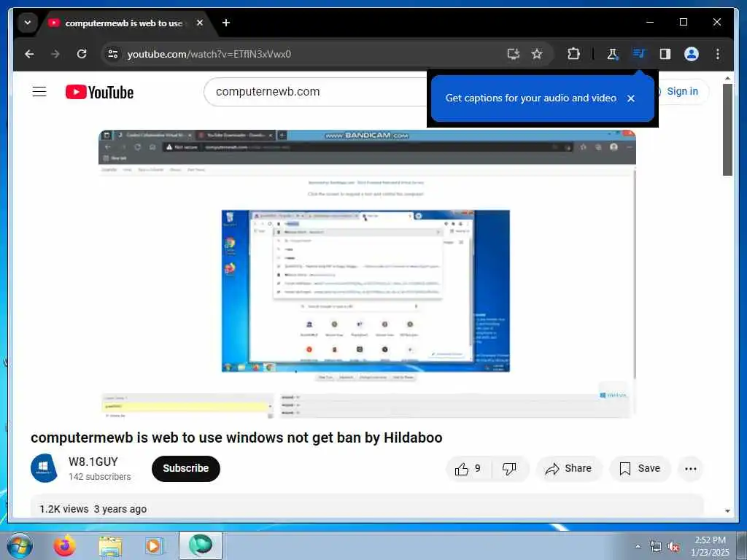Click the YouTube search box

[317, 91]
